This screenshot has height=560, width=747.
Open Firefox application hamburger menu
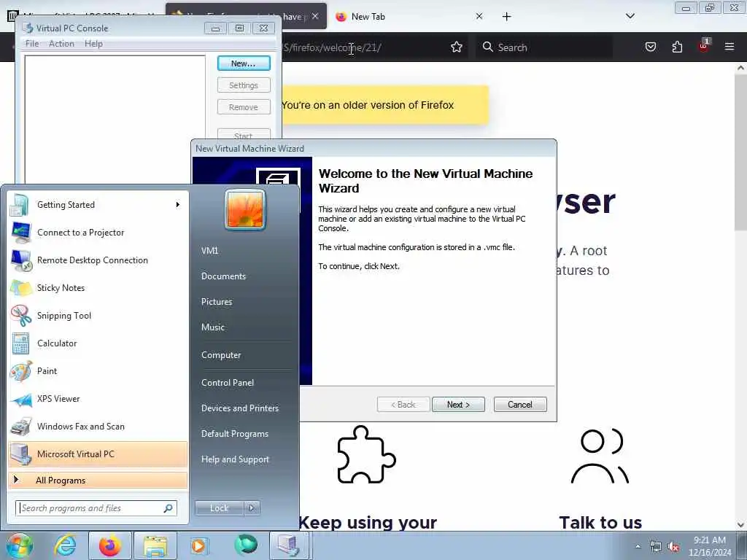pyautogui.click(x=729, y=47)
